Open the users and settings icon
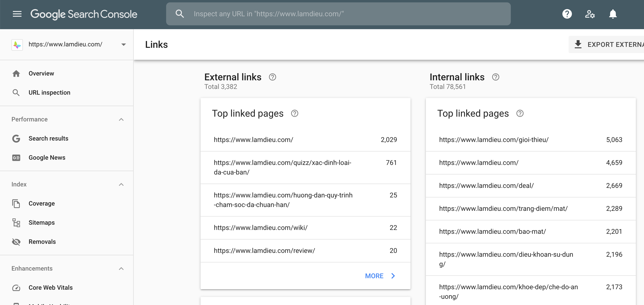This screenshot has width=644, height=305. tap(590, 14)
